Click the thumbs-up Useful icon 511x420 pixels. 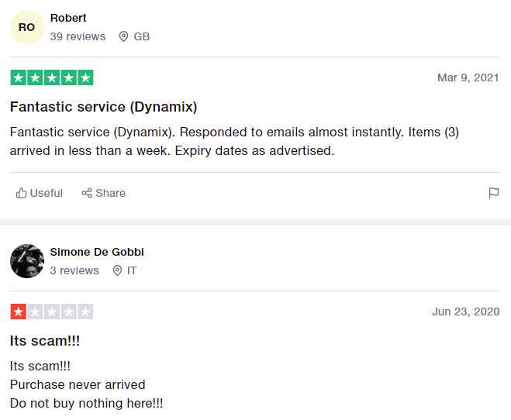click(x=21, y=193)
